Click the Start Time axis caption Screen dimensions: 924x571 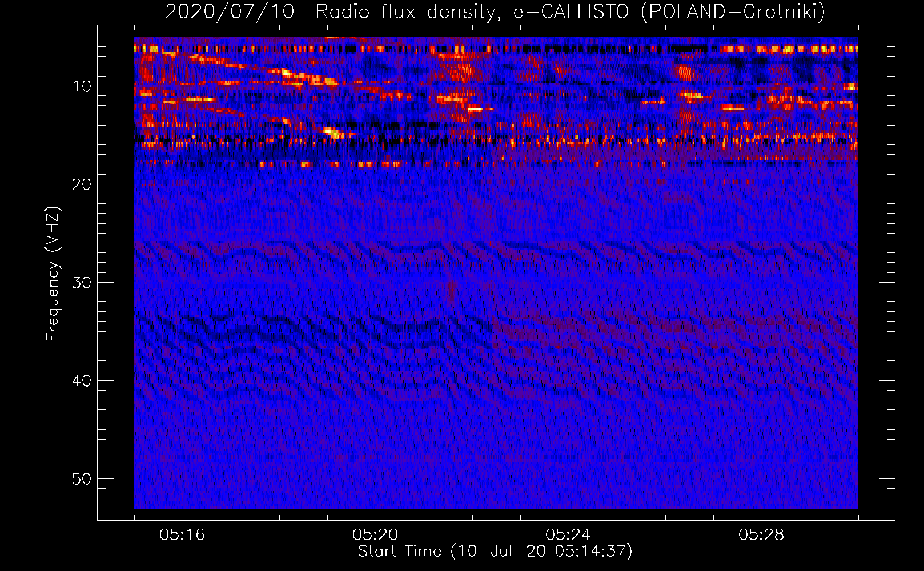(495, 552)
